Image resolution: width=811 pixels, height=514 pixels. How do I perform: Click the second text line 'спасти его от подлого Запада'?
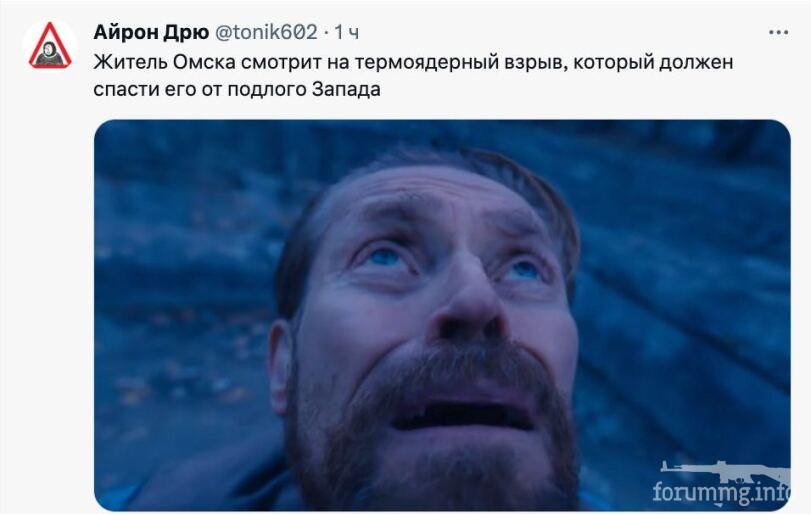[x=237, y=89]
